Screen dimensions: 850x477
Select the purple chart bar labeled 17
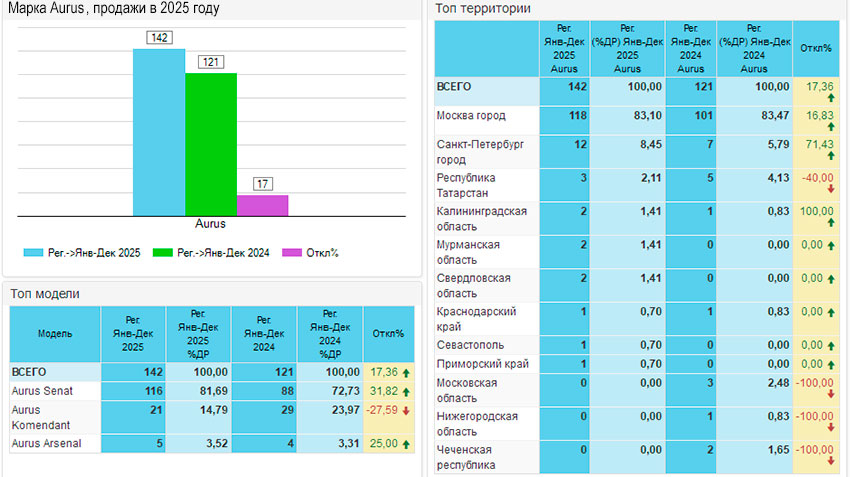point(262,204)
